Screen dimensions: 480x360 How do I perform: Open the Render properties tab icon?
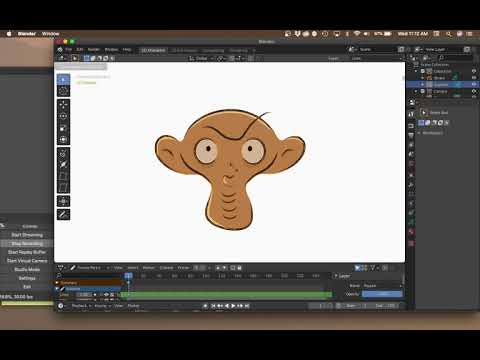[x=411, y=126]
